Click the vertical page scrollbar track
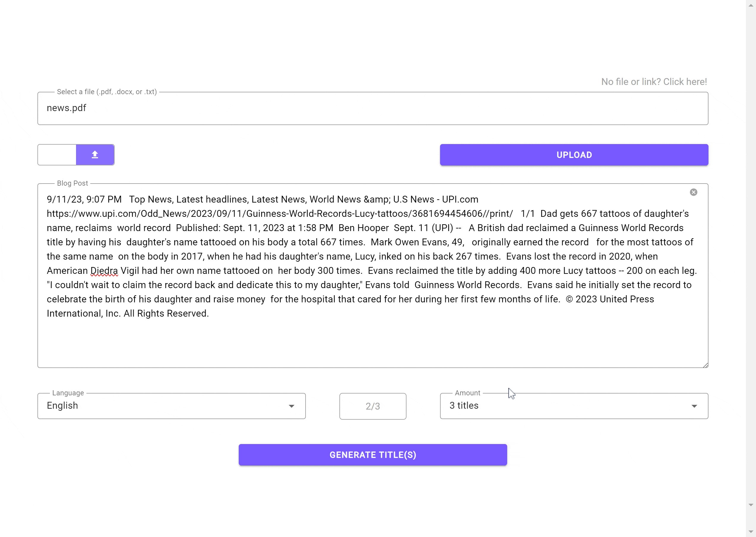Viewport: 756px width, 537px height. pos(750,265)
